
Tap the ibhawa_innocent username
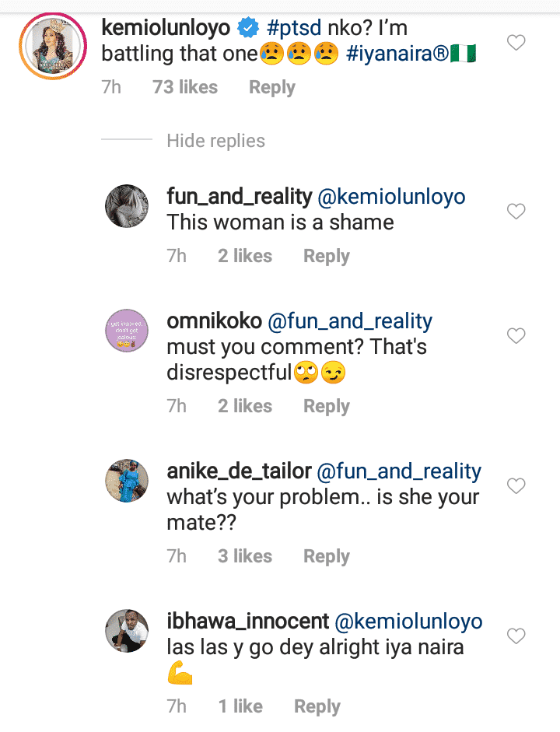pyautogui.click(x=247, y=622)
